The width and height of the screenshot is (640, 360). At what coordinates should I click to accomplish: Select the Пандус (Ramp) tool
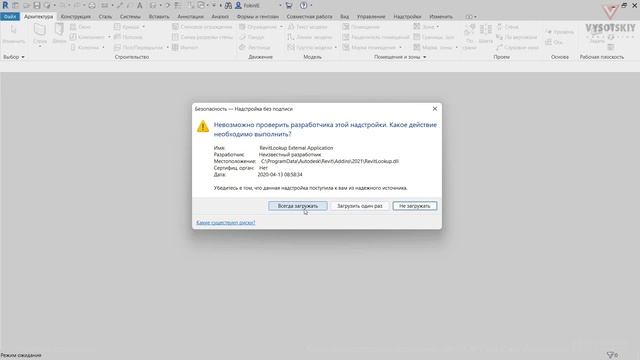(x=251, y=37)
